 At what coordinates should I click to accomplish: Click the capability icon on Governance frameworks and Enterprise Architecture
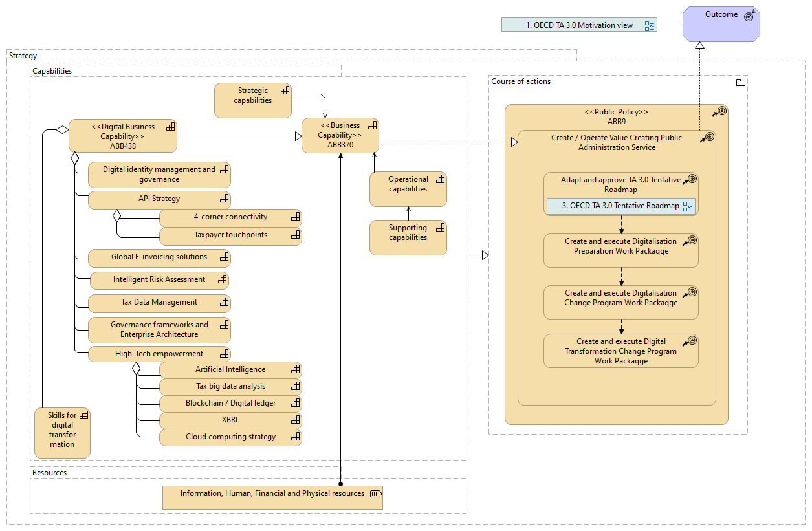click(225, 325)
